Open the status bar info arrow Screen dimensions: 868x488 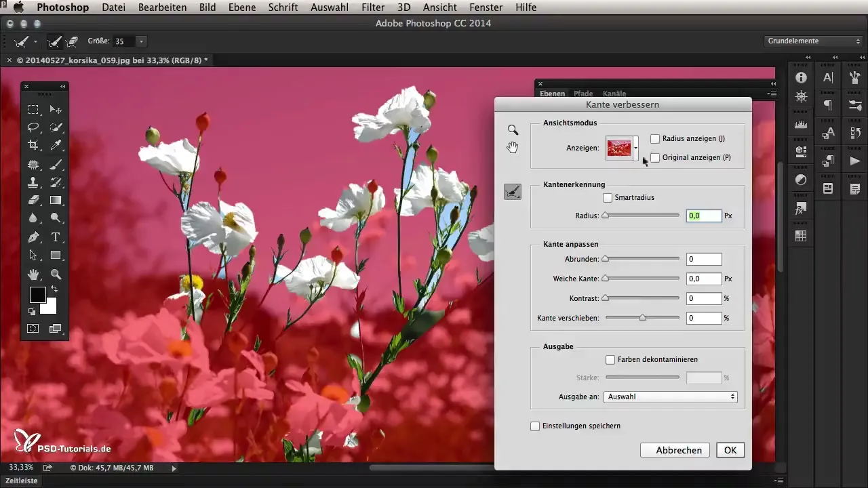pyautogui.click(x=174, y=468)
